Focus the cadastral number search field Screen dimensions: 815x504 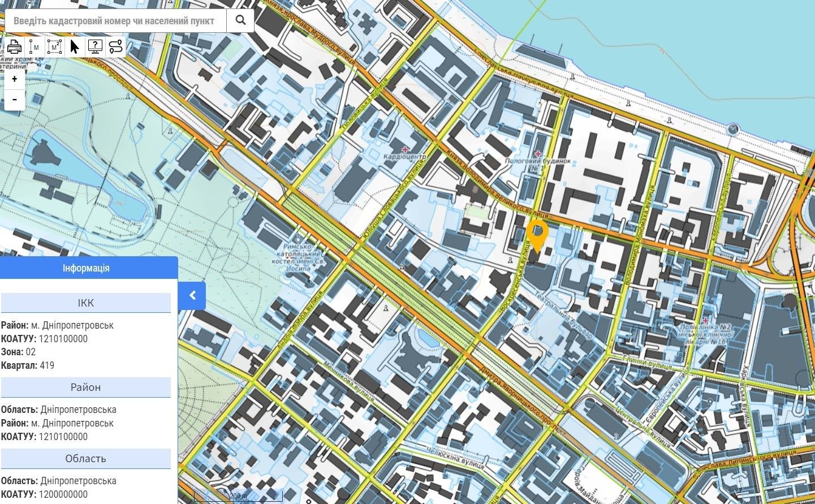coord(116,21)
